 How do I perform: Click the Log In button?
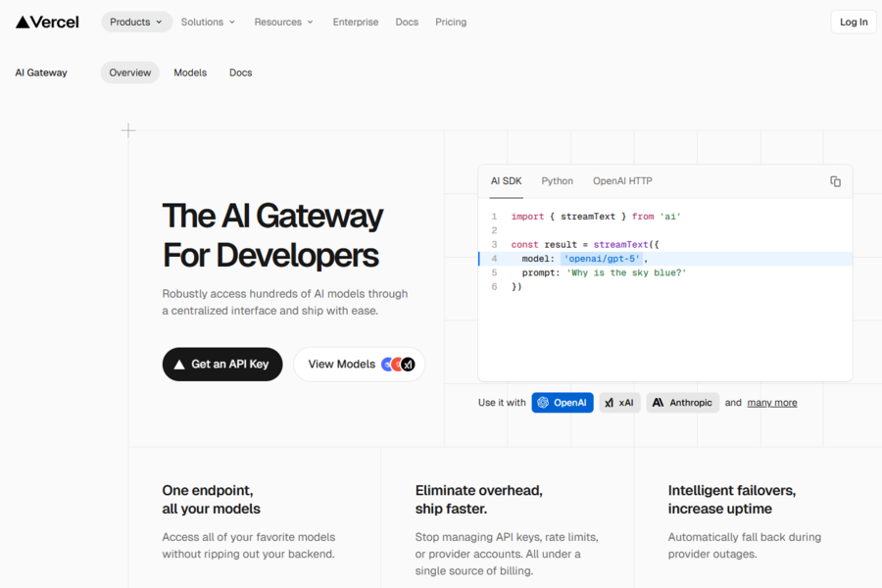854,22
